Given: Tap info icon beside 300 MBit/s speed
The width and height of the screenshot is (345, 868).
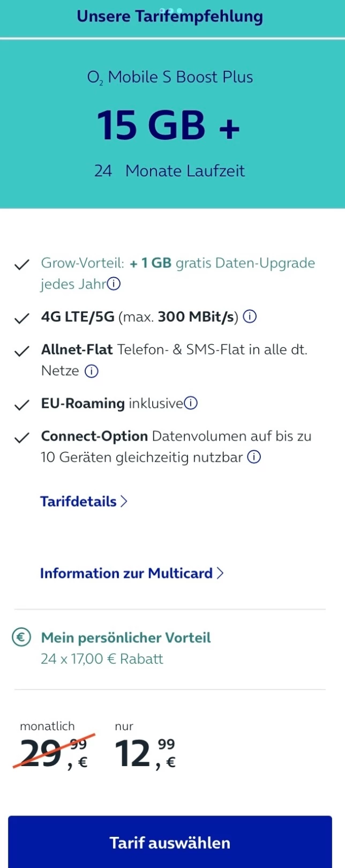Looking at the screenshot, I should 250,317.
